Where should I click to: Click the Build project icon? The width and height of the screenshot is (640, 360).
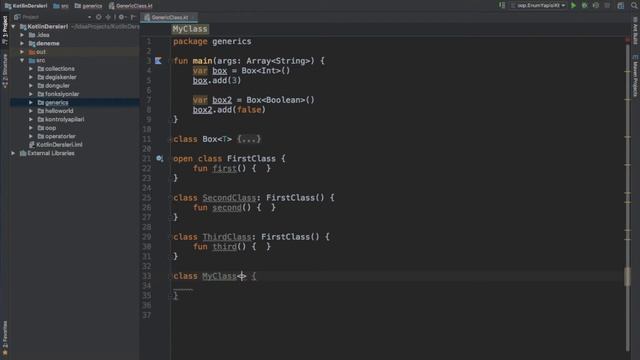tap(502, 5)
